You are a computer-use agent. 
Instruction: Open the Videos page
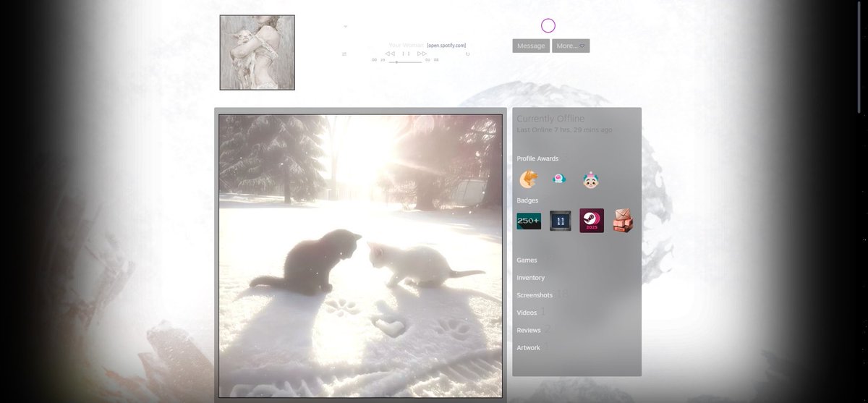[527, 313]
